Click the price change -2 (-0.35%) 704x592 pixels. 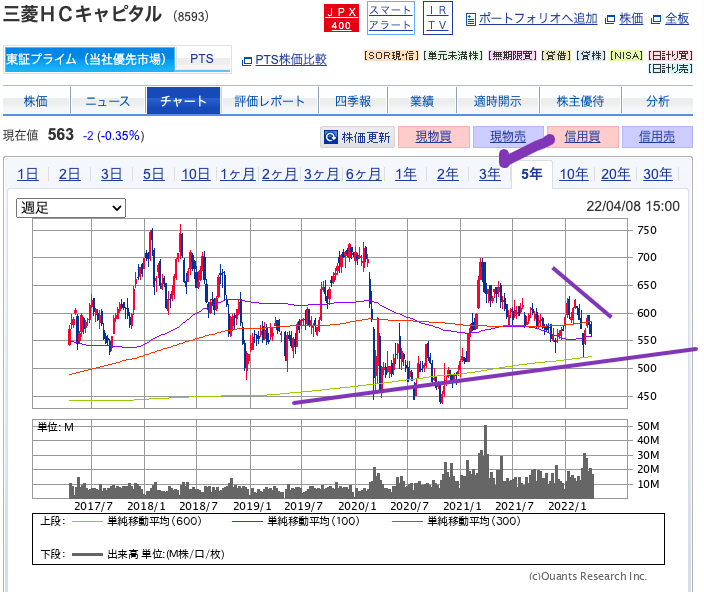[114, 136]
